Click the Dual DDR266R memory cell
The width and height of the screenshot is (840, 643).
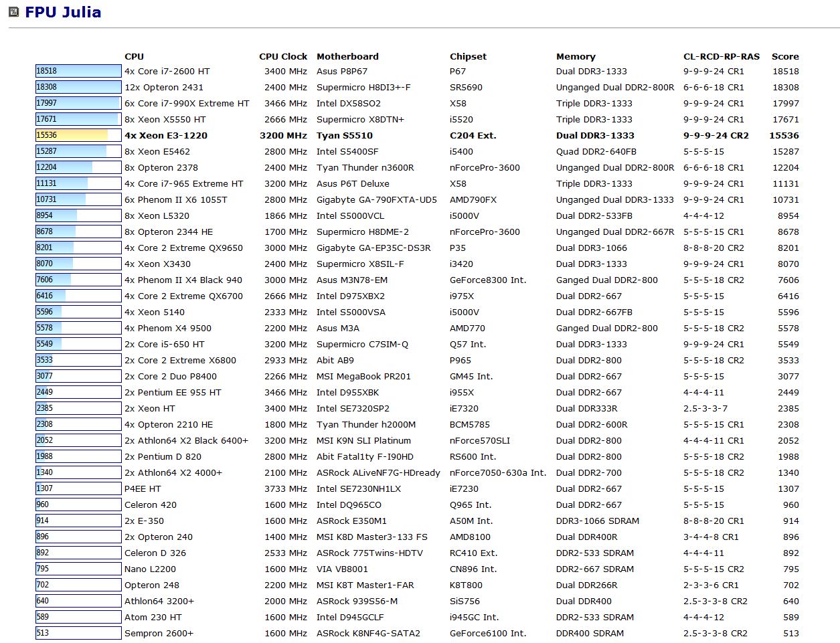[x=587, y=585]
